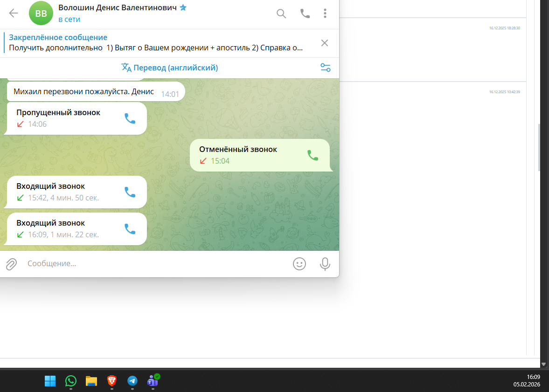The image size is (549, 392).
Task: Translate chat via Перевод (английский)
Action: 169,68
